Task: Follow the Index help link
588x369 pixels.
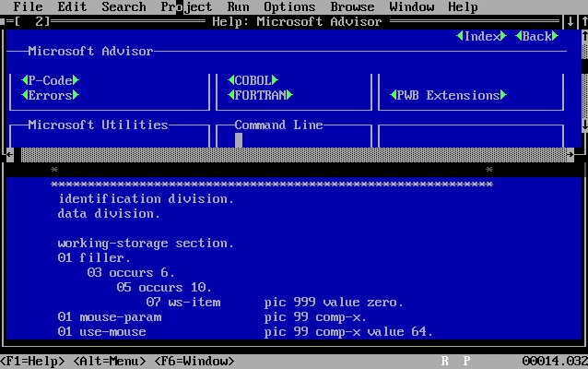Action: (x=481, y=36)
